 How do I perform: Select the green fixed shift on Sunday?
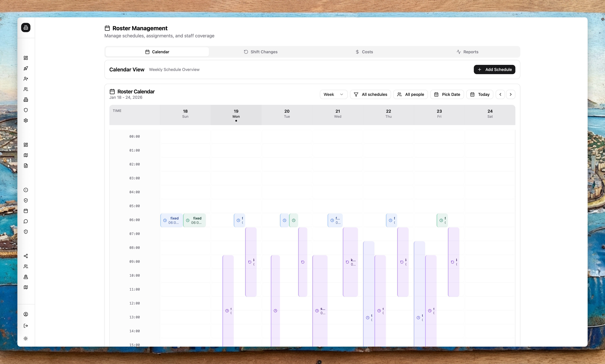[194, 220]
